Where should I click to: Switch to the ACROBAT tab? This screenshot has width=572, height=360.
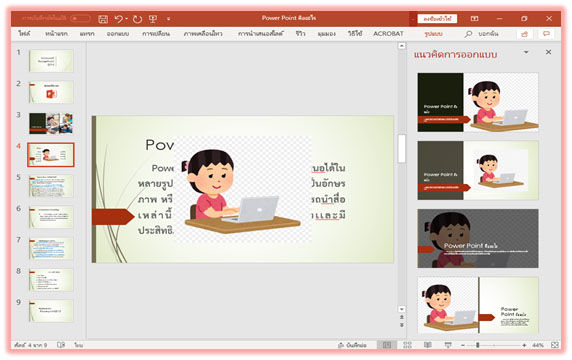pos(388,34)
